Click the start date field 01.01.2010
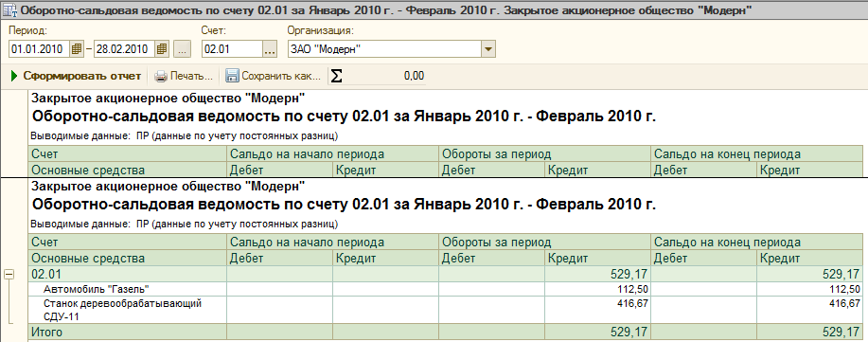This screenshot has width=868, height=342. (x=40, y=48)
